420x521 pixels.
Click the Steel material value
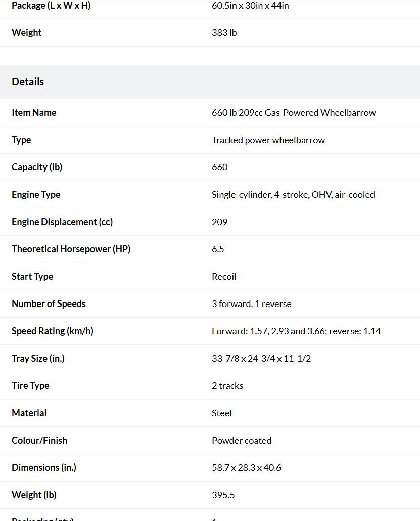tap(221, 413)
